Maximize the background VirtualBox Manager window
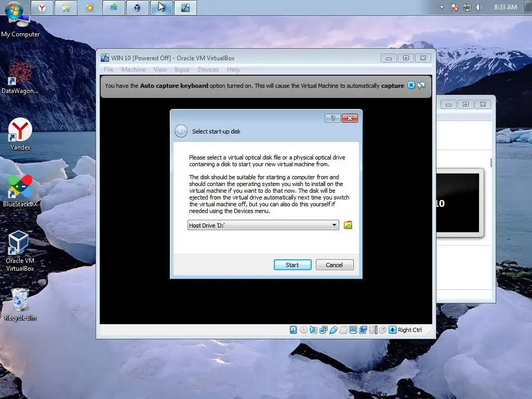Screen dimensions: 532x399 466,104
